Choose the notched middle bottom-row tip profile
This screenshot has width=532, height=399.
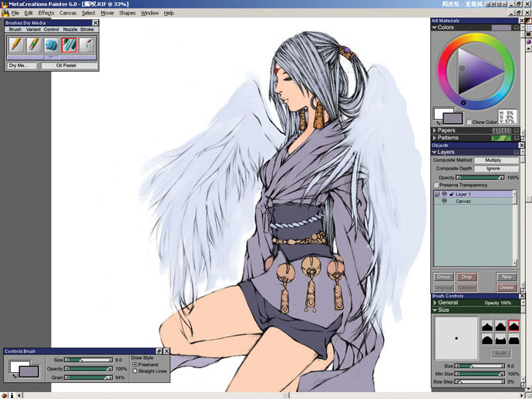click(500, 339)
